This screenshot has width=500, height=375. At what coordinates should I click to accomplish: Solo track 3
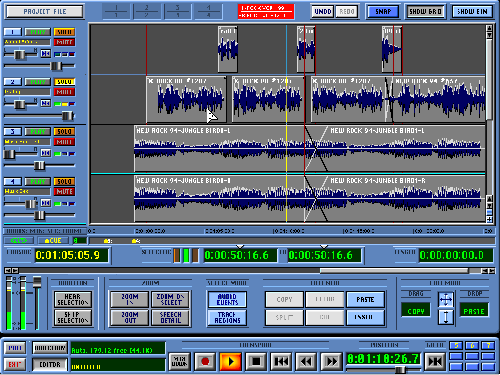64,132
